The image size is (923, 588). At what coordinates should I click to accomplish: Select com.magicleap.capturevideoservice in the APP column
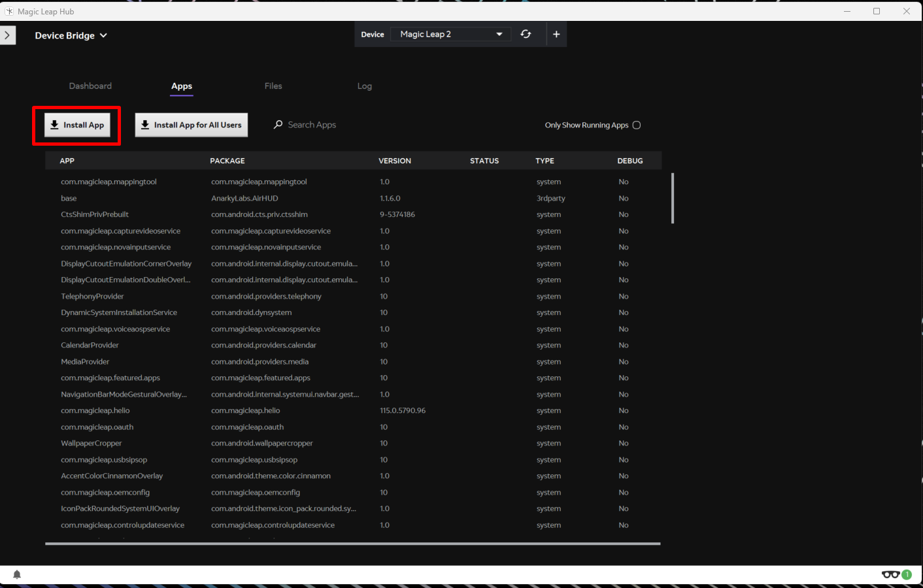[x=120, y=231]
